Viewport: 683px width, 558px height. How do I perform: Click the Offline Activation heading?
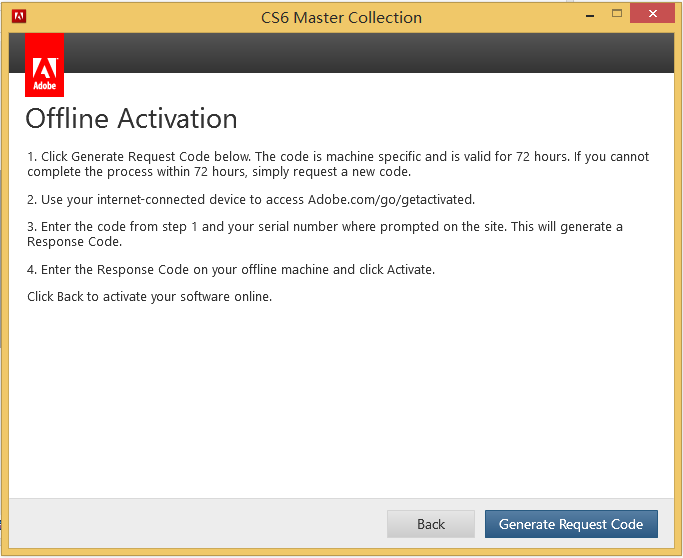pos(131,119)
